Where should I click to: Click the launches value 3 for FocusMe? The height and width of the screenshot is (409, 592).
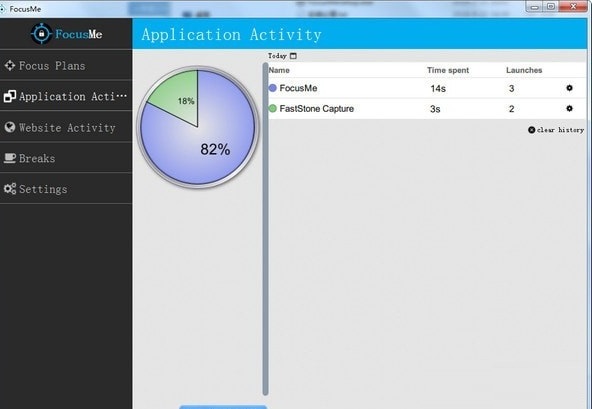tap(512, 89)
